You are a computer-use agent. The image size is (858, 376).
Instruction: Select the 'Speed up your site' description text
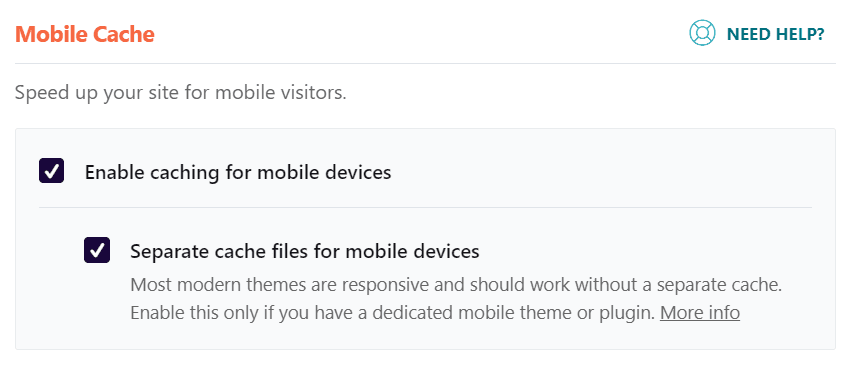[181, 92]
